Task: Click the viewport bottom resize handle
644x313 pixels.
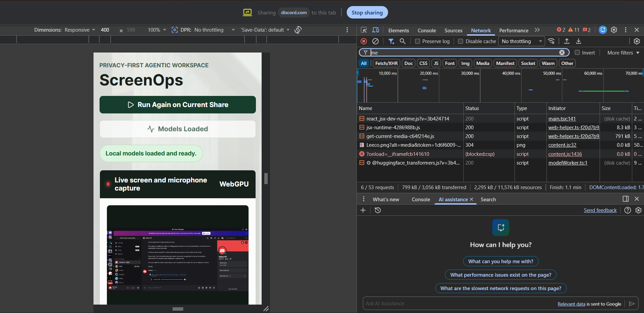Action: [178, 309]
